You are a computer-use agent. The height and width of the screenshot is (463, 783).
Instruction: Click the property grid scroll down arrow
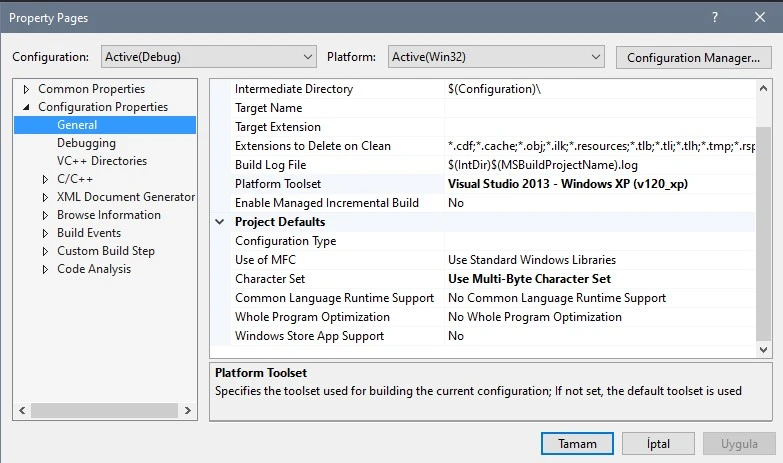click(763, 350)
